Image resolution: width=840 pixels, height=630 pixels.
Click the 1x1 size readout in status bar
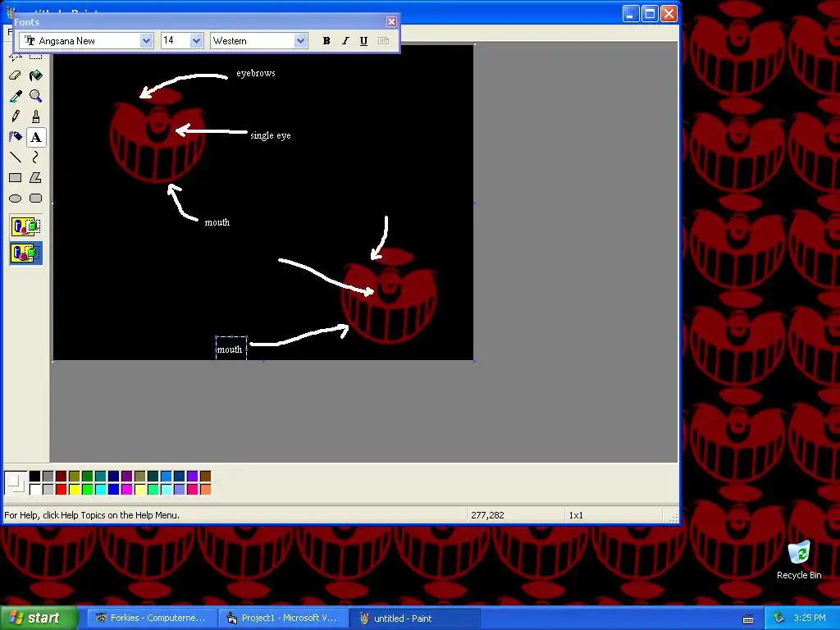576,515
